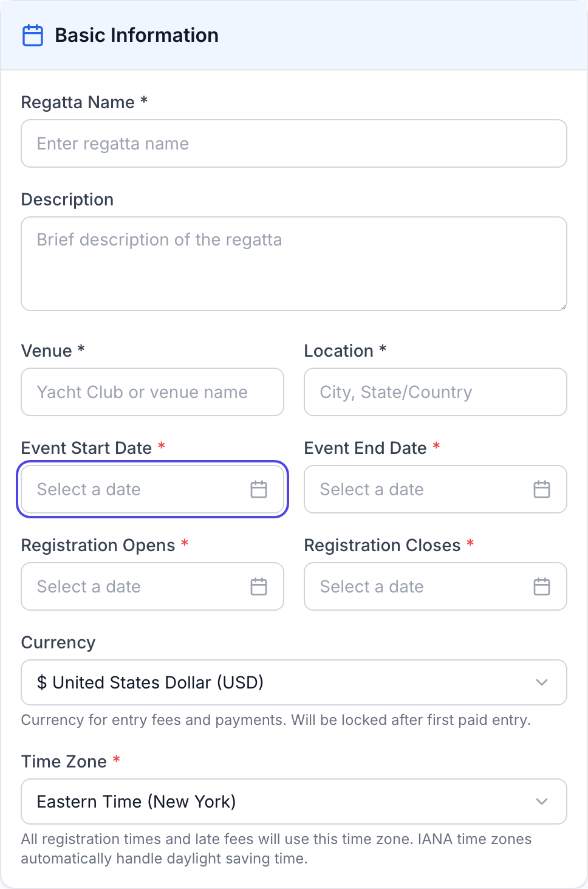Click the Location City, State/Country field
The image size is (588, 889).
click(x=436, y=392)
